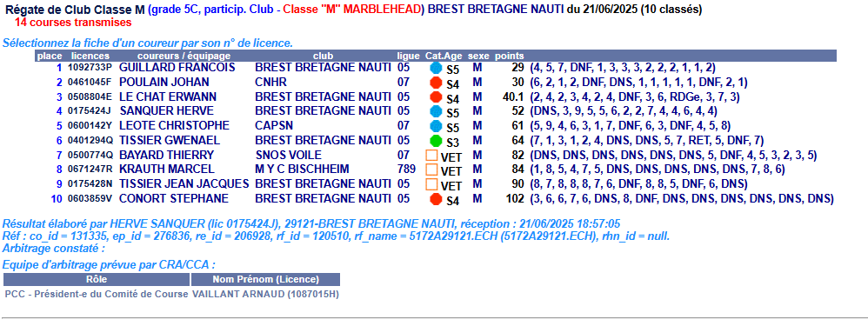The image size is (868, 326).
Task: Click the blue S5 icon for GUILLARD FRANCOIS
Action: pyautogui.click(x=437, y=68)
